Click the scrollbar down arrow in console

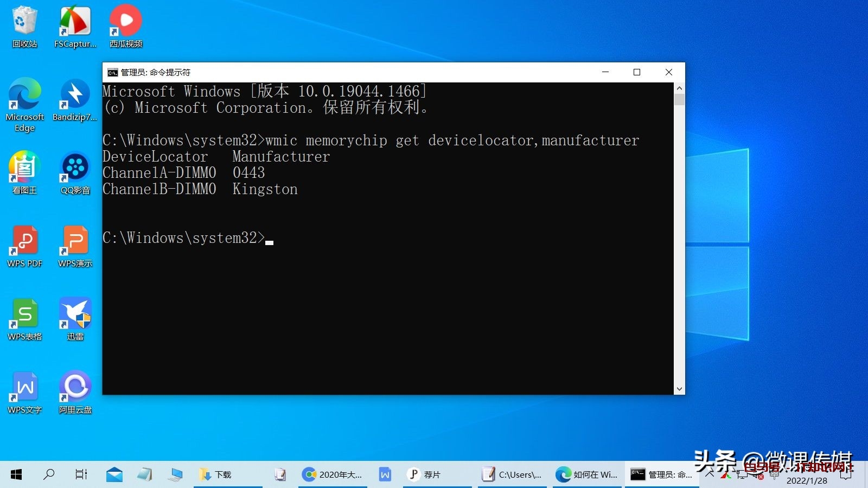[x=679, y=389]
